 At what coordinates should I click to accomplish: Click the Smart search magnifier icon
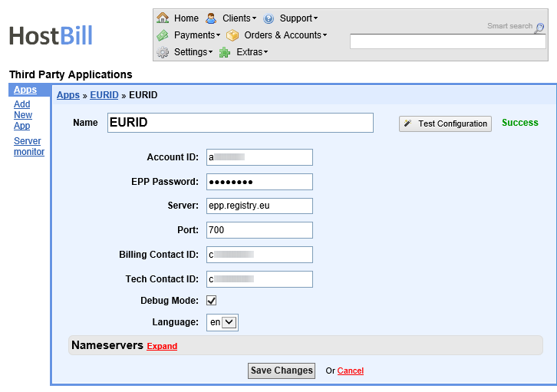pyautogui.click(x=539, y=28)
